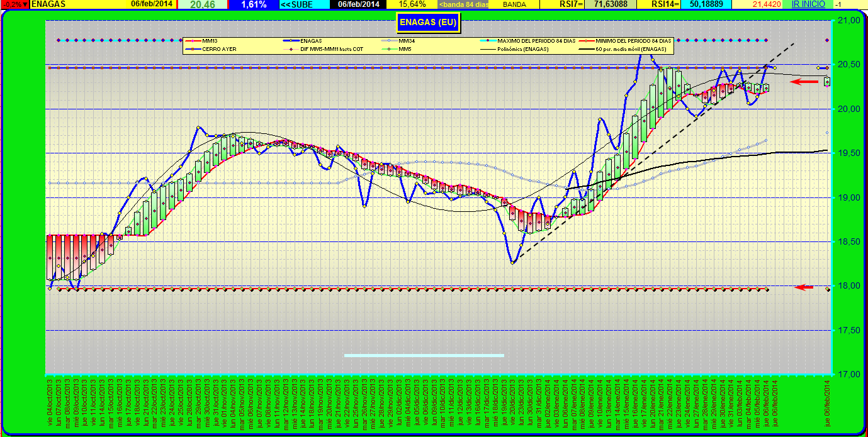Select the RSI14= label cell
This screenshot has width=868, height=437.
pyautogui.click(x=657, y=4)
